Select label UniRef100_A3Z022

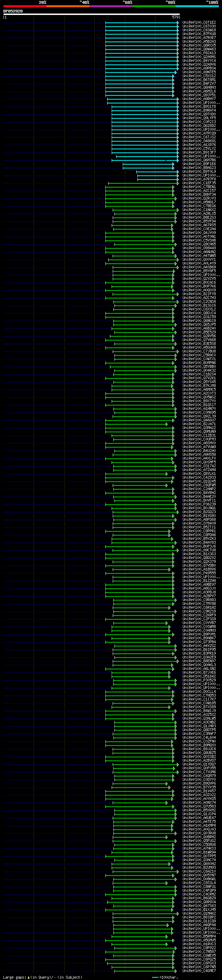(199, 795)
